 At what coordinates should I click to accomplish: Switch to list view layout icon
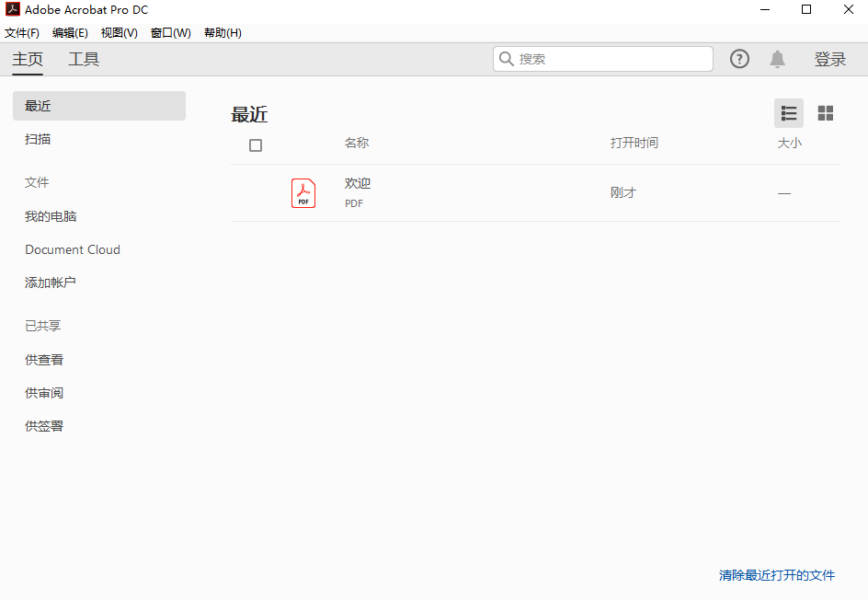click(788, 113)
